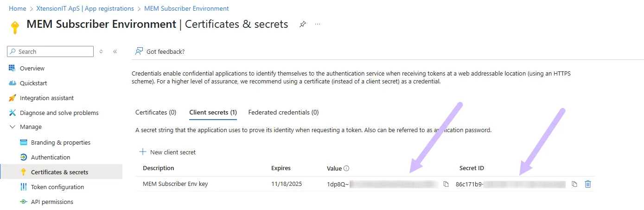
Task: Open the Integration assistant page
Action: click(x=47, y=98)
